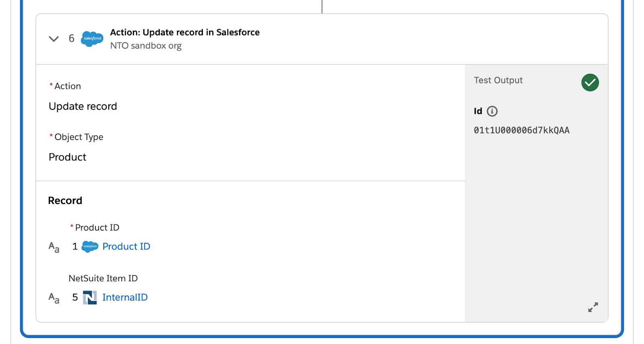The height and width of the screenshot is (344, 644).
Task: Select the Product object type value
Action: click(x=68, y=157)
